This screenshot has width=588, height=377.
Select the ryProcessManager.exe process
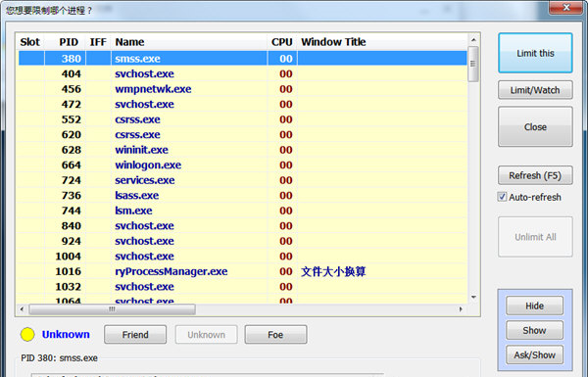click(x=243, y=271)
